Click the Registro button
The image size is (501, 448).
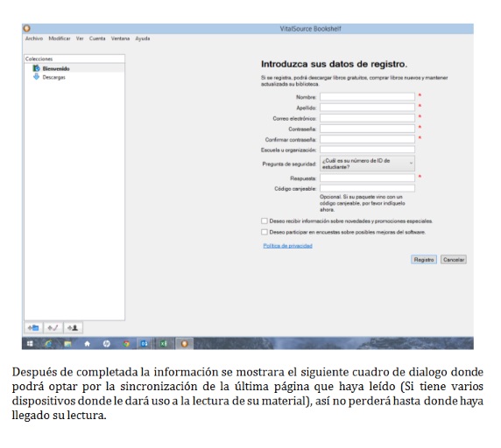[424, 259]
